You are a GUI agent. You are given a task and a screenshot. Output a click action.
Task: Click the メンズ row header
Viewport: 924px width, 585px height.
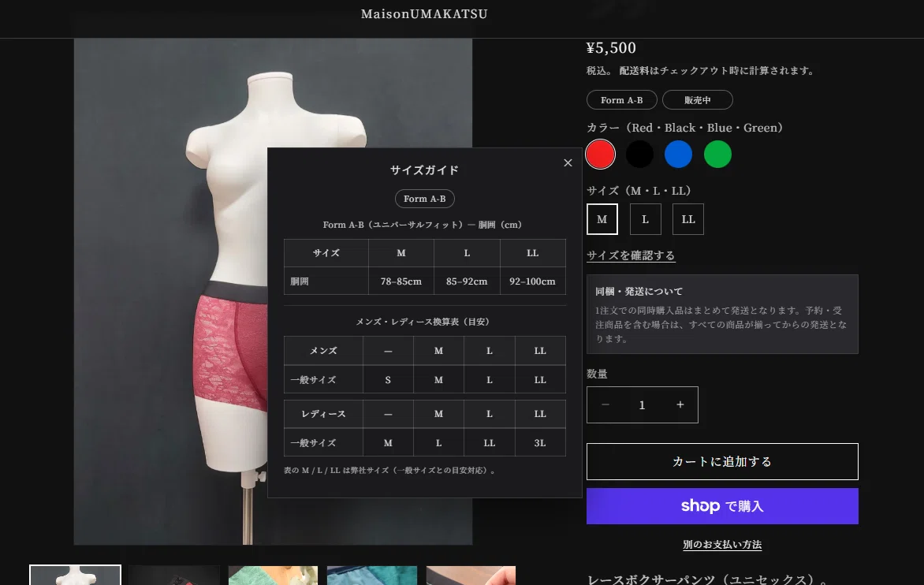(323, 351)
